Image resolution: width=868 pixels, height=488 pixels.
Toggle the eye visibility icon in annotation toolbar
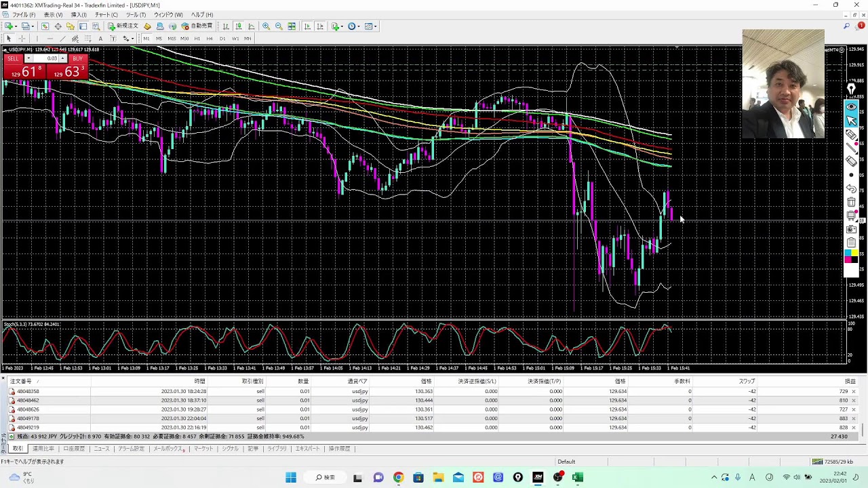[x=851, y=106]
